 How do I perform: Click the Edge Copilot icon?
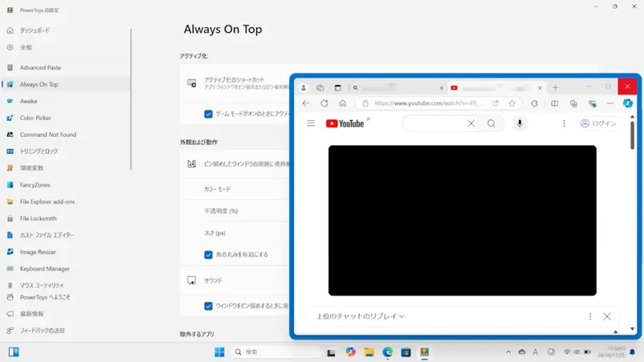629,103
